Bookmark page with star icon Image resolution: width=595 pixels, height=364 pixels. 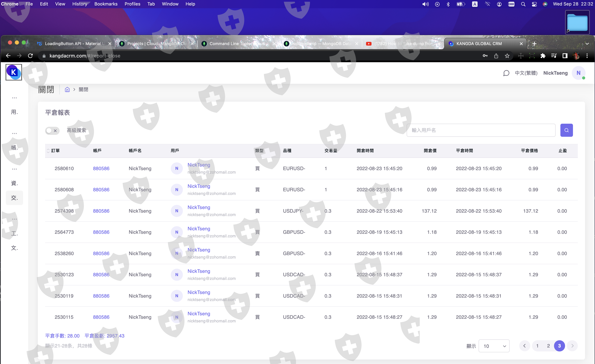click(x=507, y=56)
